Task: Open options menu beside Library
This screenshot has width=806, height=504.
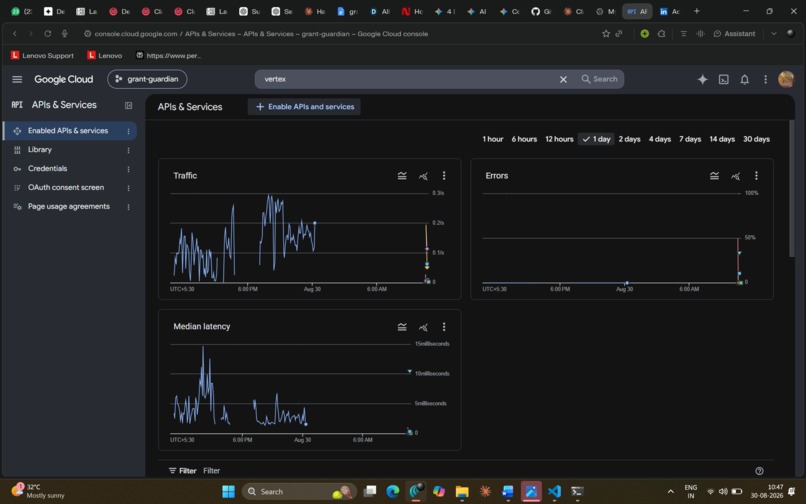Action: (x=129, y=150)
